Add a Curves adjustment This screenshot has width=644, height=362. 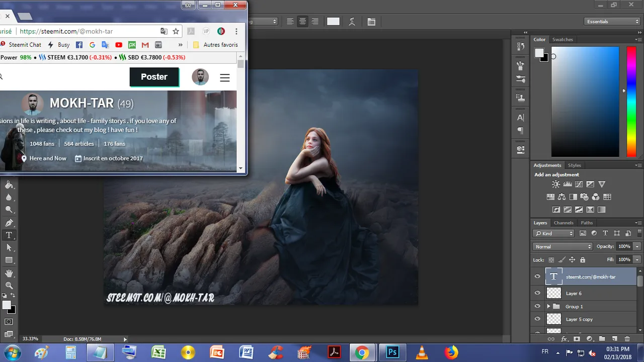(x=579, y=185)
